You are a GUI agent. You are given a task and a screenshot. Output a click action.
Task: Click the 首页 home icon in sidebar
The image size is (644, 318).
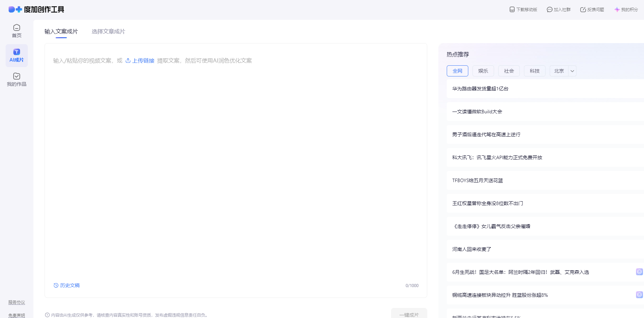[x=16, y=28]
